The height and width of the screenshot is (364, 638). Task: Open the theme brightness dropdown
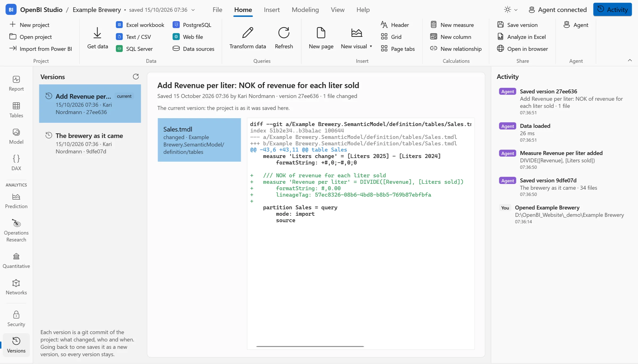(x=511, y=10)
